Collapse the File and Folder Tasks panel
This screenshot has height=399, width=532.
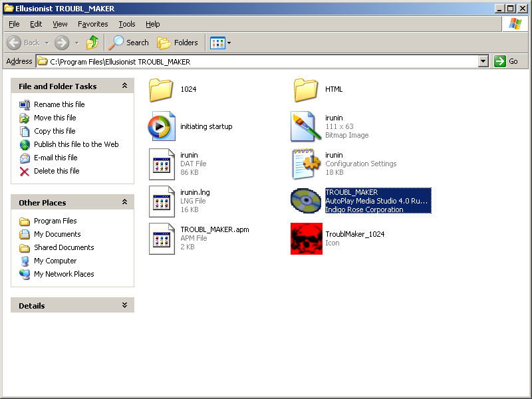click(x=124, y=86)
